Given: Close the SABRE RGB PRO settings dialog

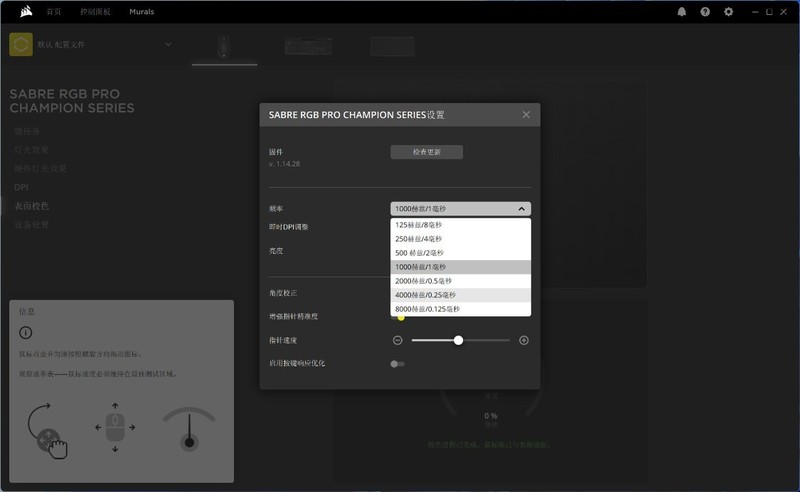Looking at the screenshot, I should click(526, 115).
